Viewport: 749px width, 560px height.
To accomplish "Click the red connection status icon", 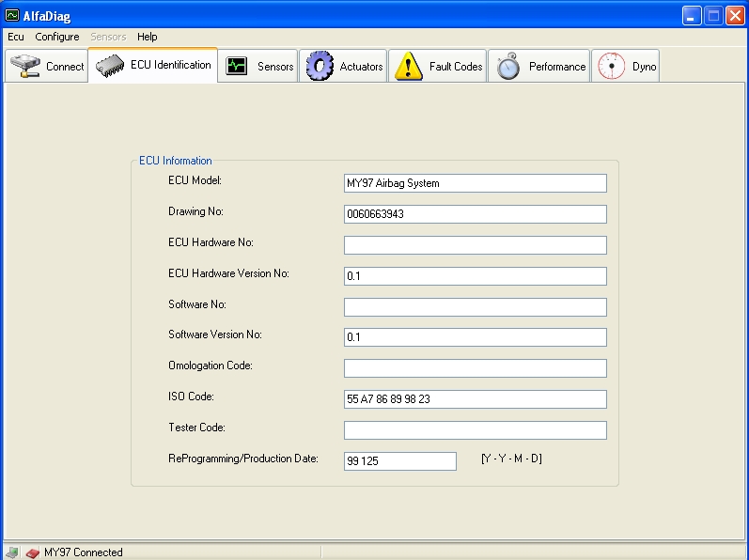I will pyautogui.click(x=32, y=552).
